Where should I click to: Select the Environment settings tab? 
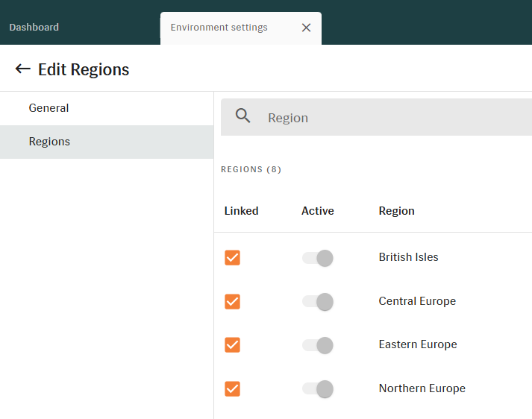click(240, 28)
